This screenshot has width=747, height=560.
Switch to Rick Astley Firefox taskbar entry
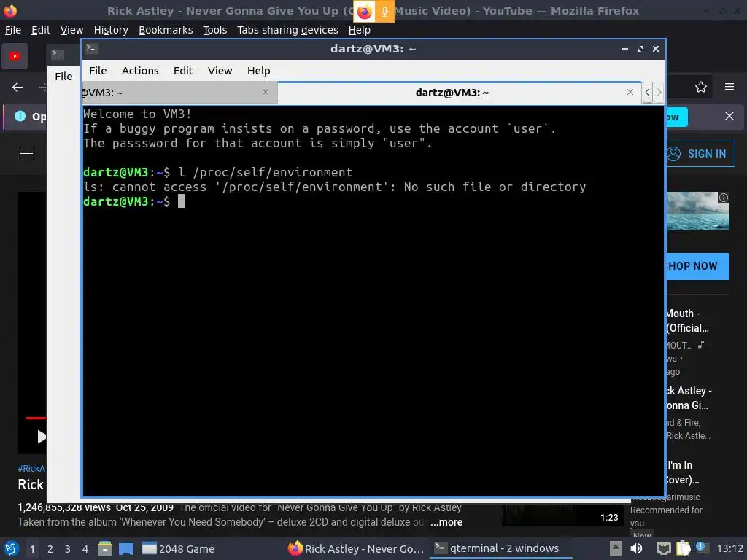click(356, 548)
